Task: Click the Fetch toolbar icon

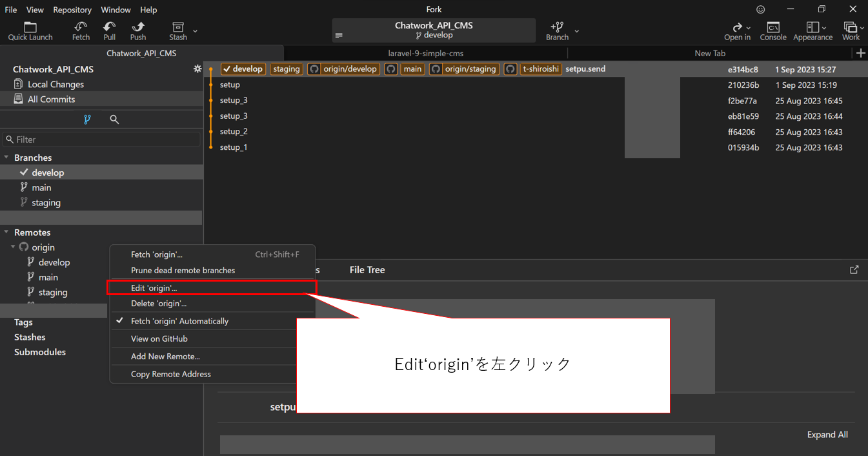Action: 81,31
